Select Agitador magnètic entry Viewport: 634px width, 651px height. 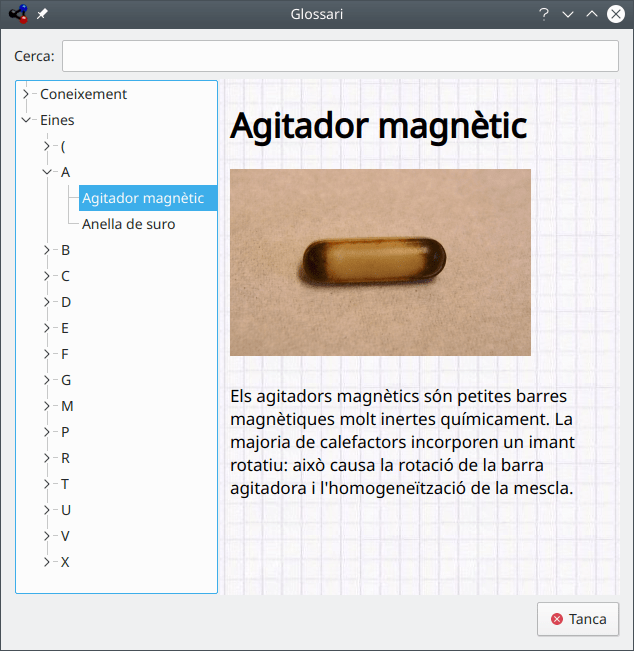click(143, 198)
